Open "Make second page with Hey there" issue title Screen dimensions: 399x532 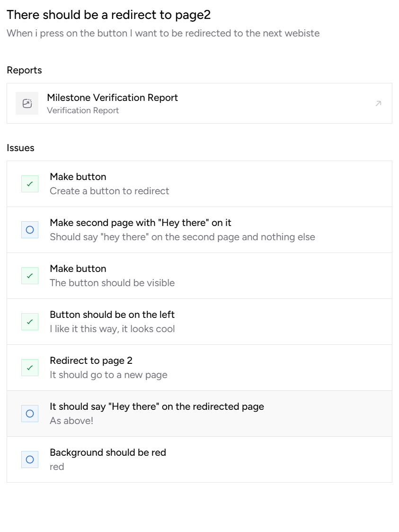tap(140, 223)
